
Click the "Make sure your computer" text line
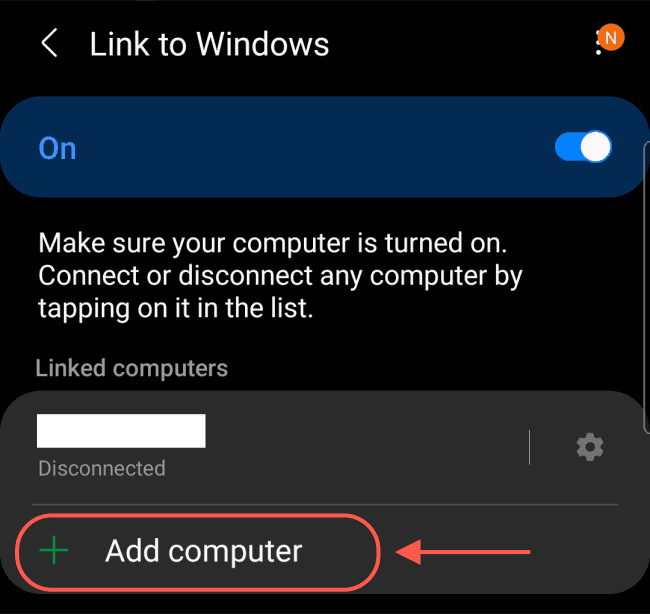click(272, 243)
